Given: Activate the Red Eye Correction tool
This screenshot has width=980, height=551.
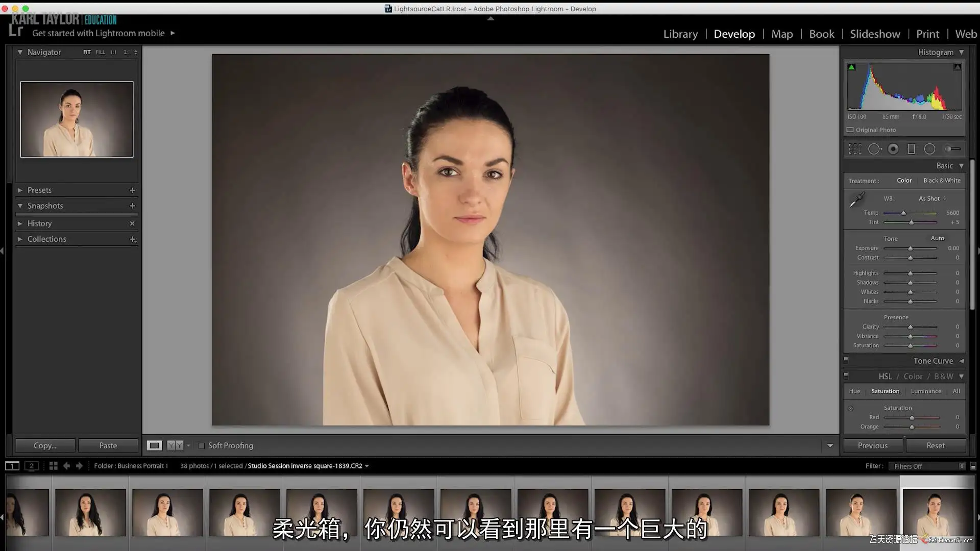Looking at the screenshot, I should [x=893, y=149].
